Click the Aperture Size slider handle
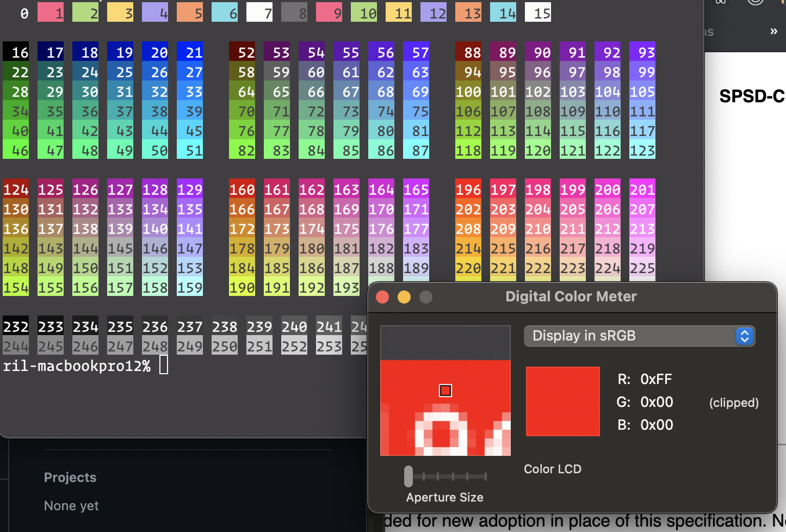Screen dimensions: 786x532 [409, 476]
